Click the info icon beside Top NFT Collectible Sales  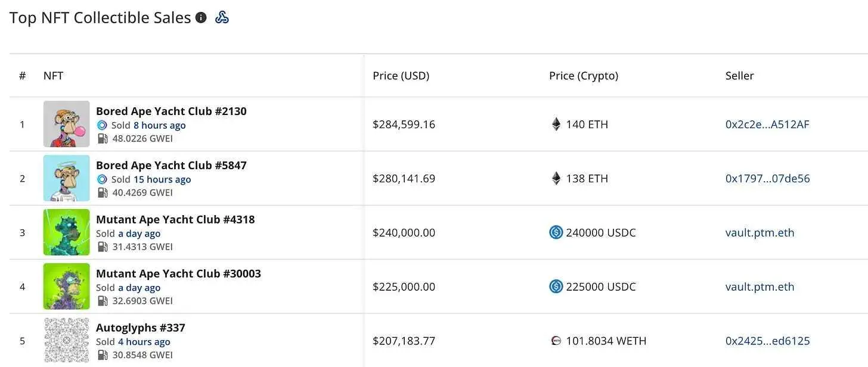tap(201, 18)
